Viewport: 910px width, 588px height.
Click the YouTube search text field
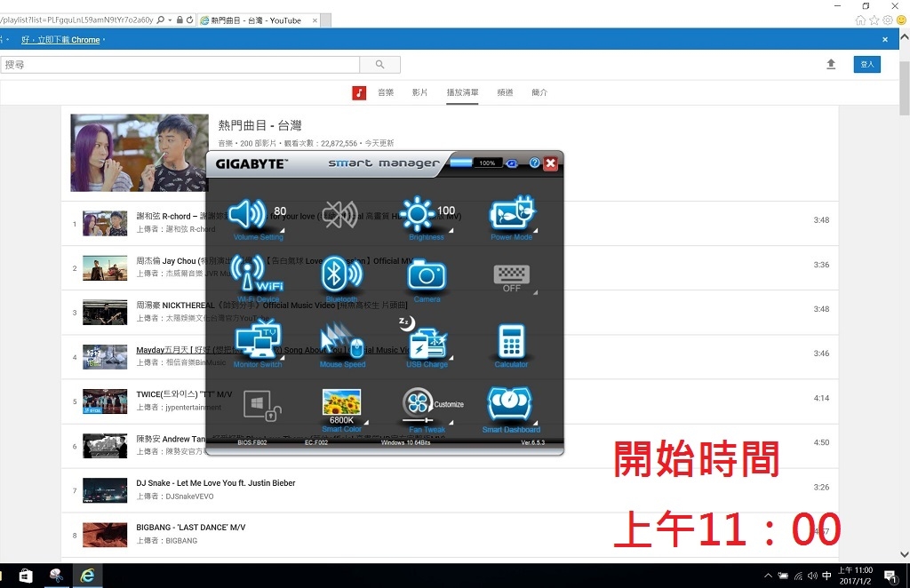tap(180, 64)
